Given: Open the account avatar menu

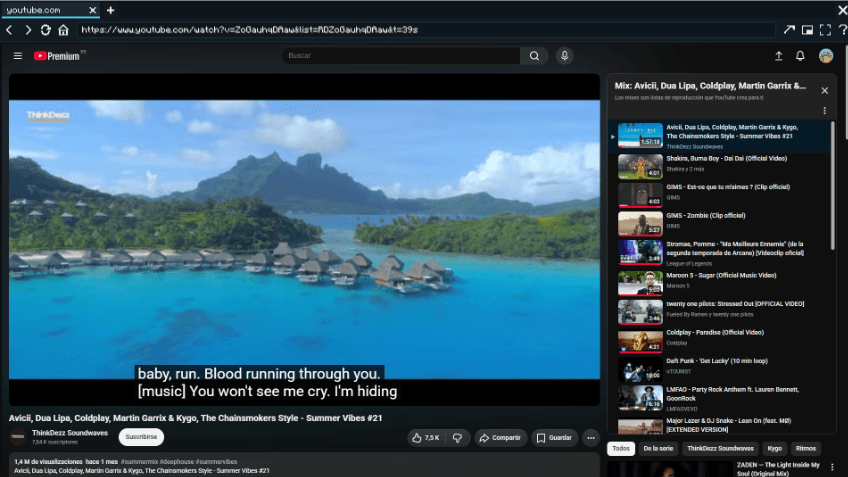Looking at the screenshot, I should 826,56.
